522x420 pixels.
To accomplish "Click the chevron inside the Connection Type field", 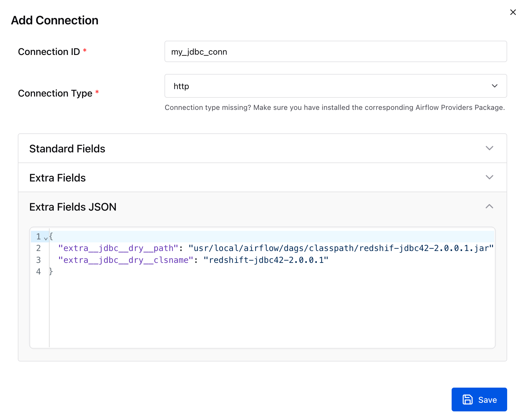I will 494,86.
